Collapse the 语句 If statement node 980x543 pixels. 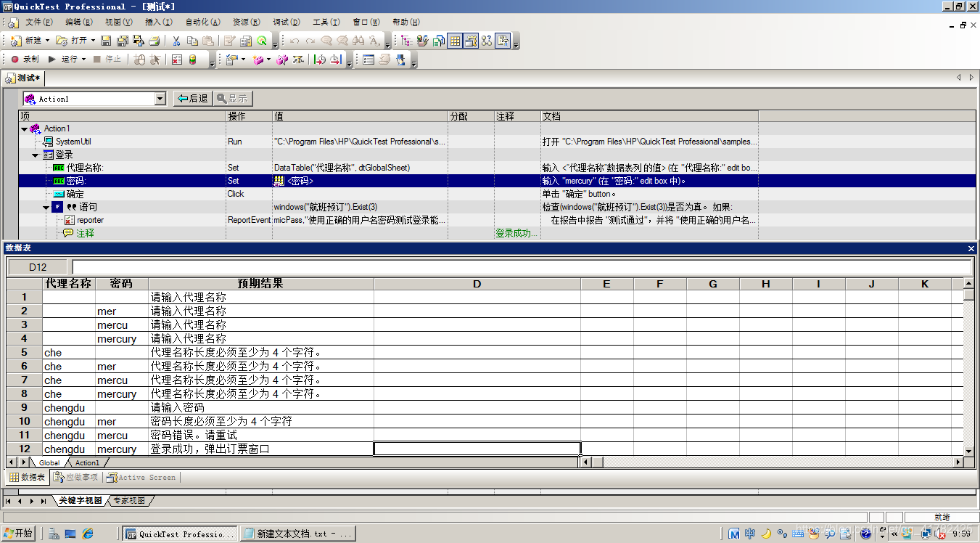[46, 207]
